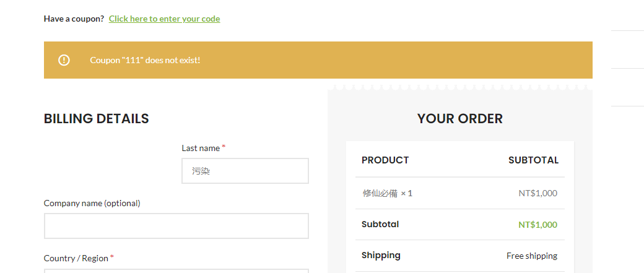Click the Subtotal row label
Screen dimensions: 644x273
(380, 224)
